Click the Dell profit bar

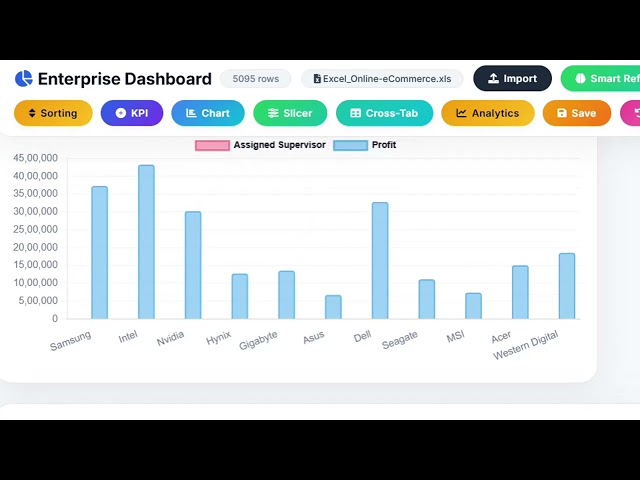[x=380, y=260]
